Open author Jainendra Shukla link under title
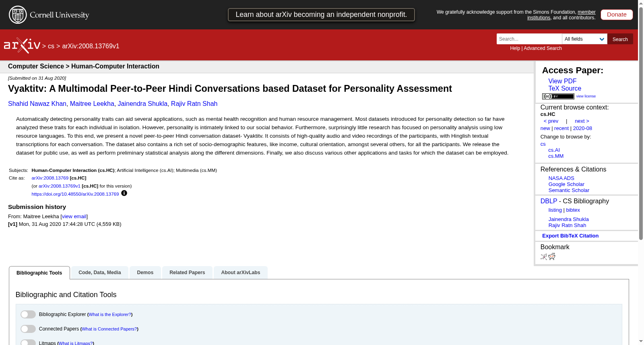The image size is (644, 345). click(x=142, y=104)
